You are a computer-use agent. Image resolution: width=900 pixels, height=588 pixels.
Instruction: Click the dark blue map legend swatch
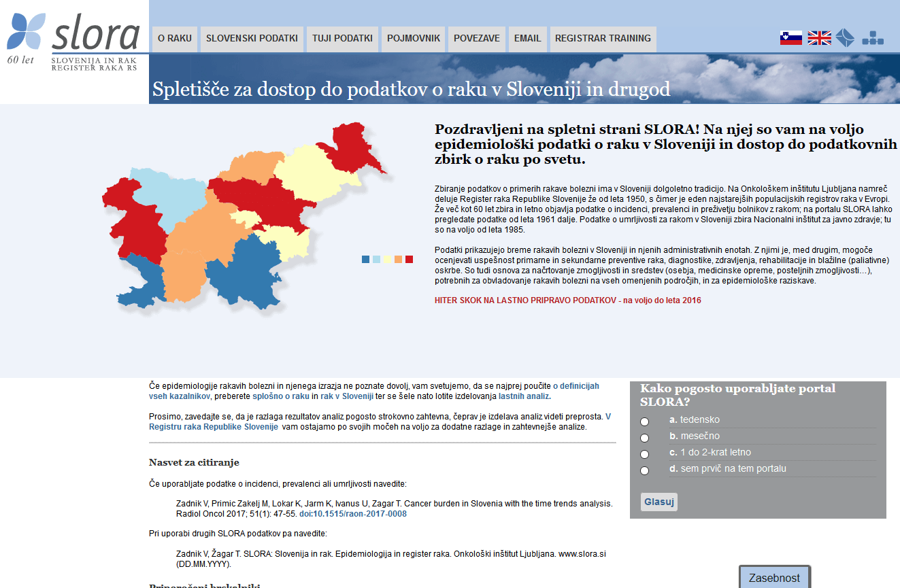tap(366, 259)
